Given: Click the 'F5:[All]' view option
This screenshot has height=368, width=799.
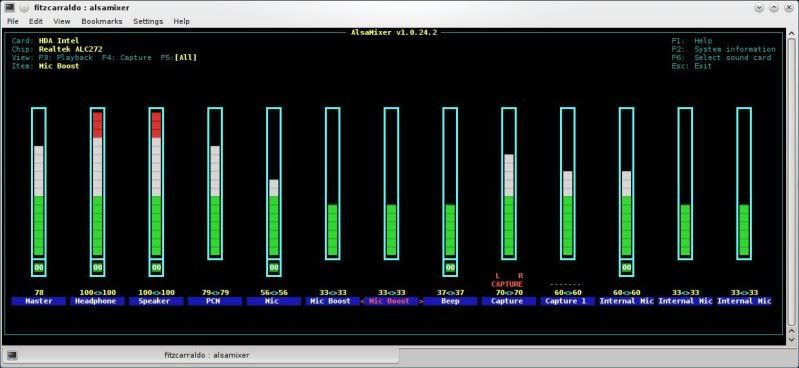Looking at the screenshot, I should (178, 58).
